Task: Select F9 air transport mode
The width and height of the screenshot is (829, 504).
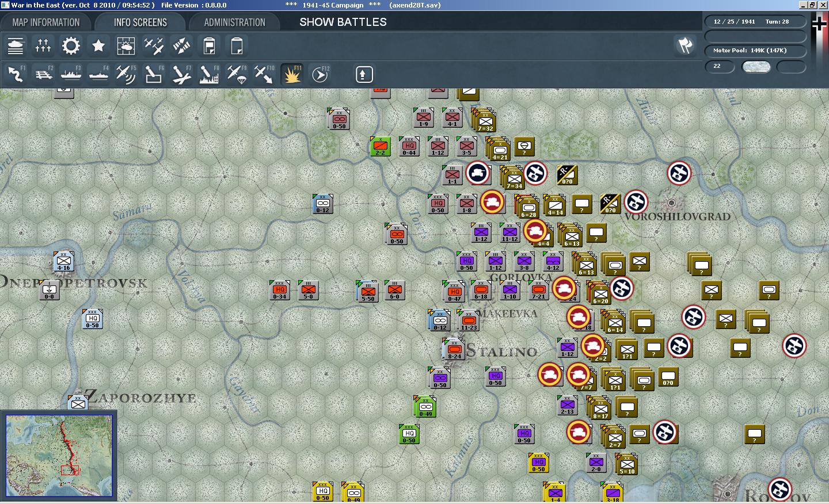Action: coord(237,74)
